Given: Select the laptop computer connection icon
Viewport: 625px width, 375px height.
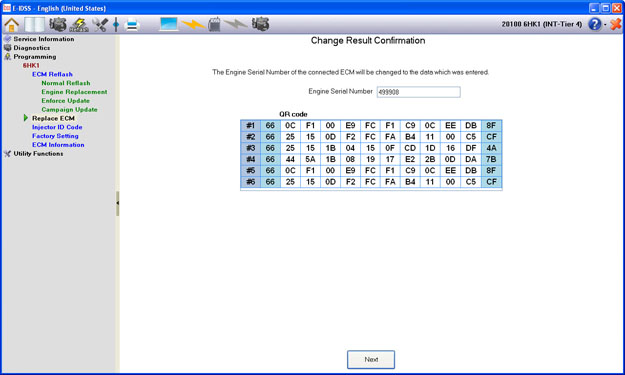Looking at the screenshot, I should 168,24.
